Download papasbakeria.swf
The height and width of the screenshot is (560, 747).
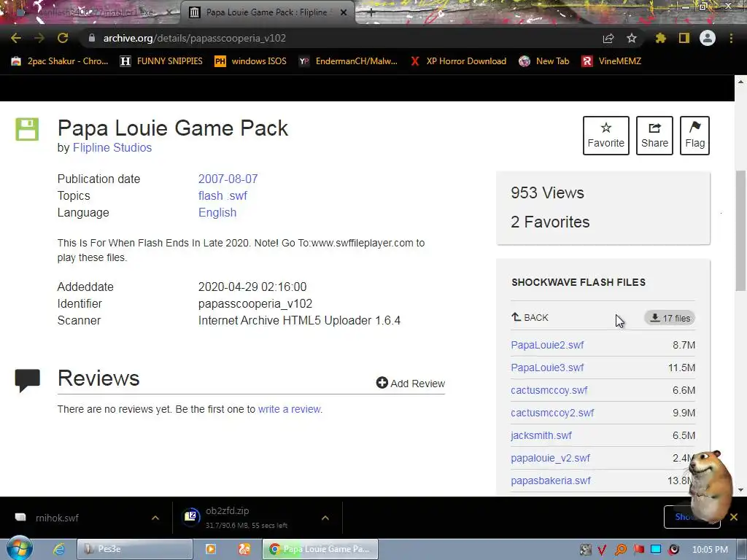[551, 481]
